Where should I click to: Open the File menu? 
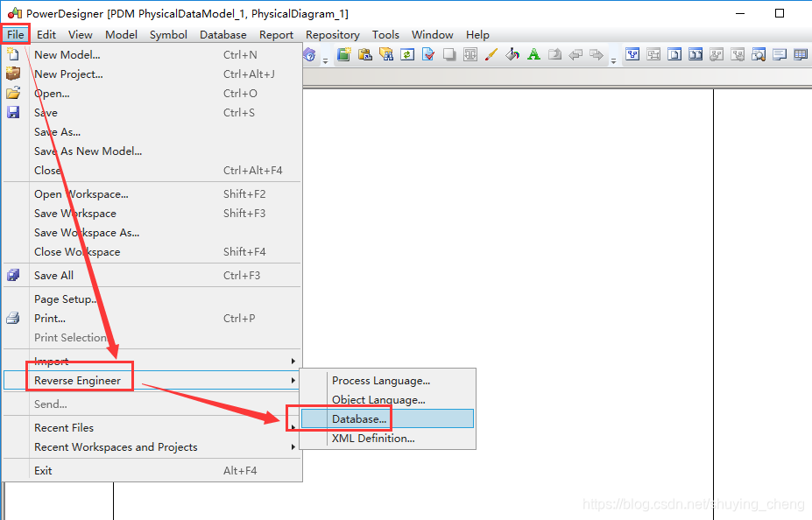(16, 35)
